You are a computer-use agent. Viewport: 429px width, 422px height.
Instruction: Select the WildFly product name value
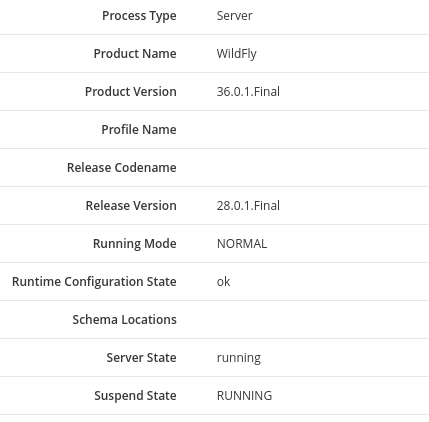tap(237, 54)
